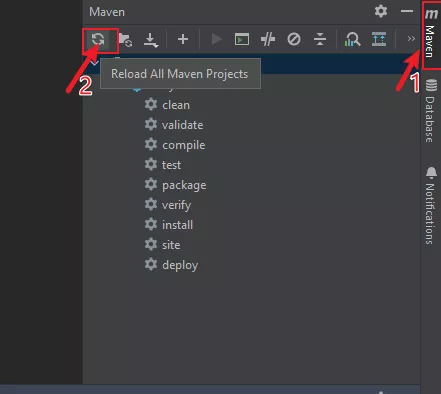
Task: Select the package lifecycle goal
Action: (x=175, y=185)
